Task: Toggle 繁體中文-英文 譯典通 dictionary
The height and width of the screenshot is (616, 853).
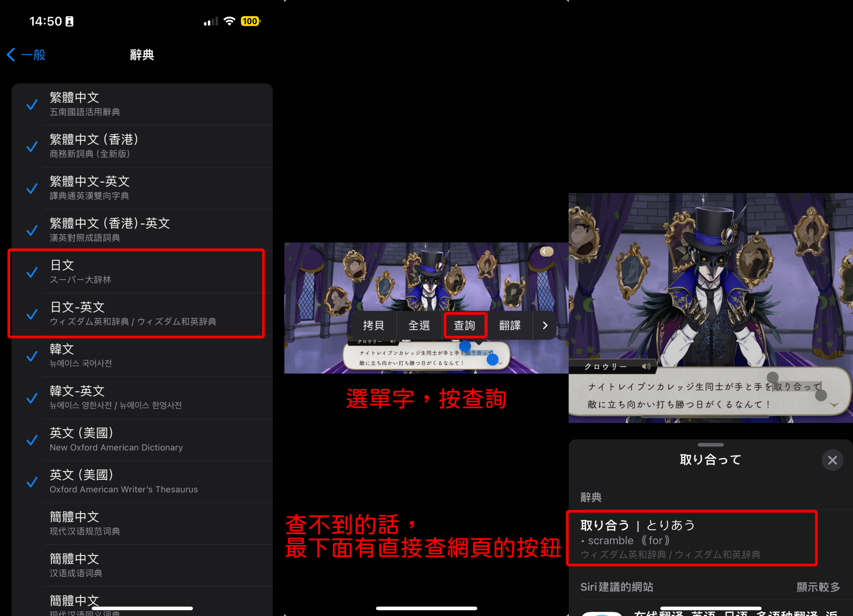Action: tap(142, 188)
